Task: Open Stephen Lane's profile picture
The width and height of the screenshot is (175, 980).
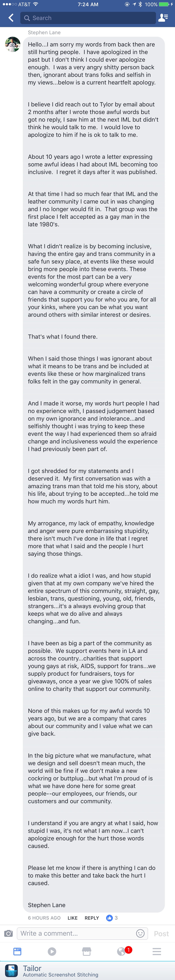Action: click(13, 44)
